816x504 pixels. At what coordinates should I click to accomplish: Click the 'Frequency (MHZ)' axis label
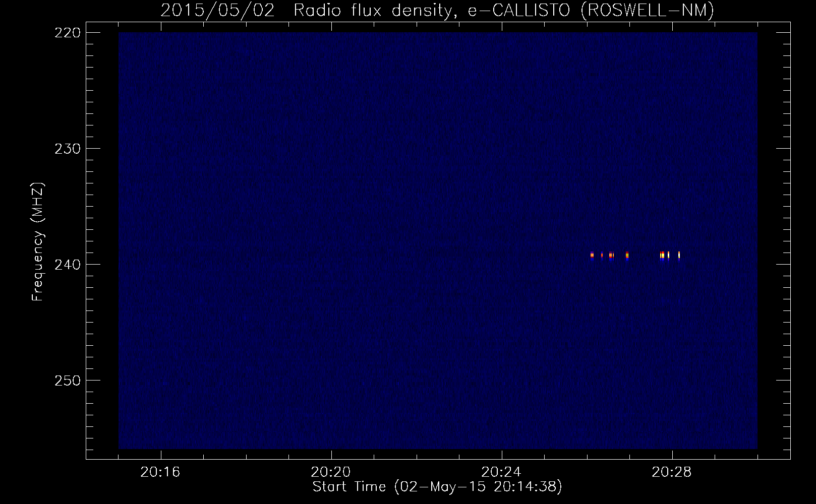pyautogui.click(x=38, y=242)
